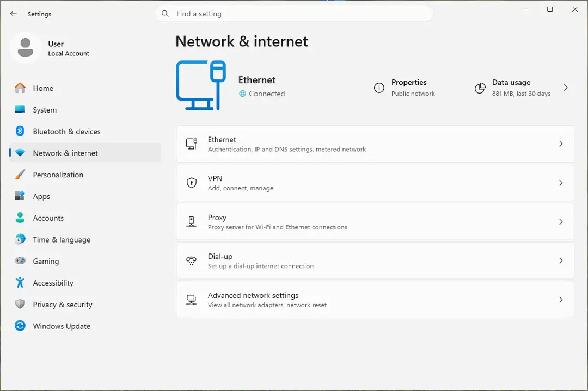The image size is (588, 391).
Task: Open Privacy & security label
Action: click(63, 305)
